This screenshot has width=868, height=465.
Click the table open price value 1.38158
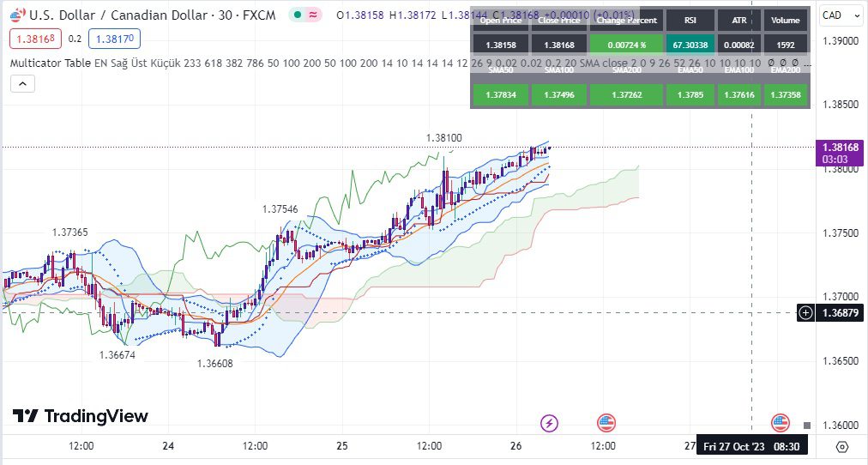tap(501, 45)
